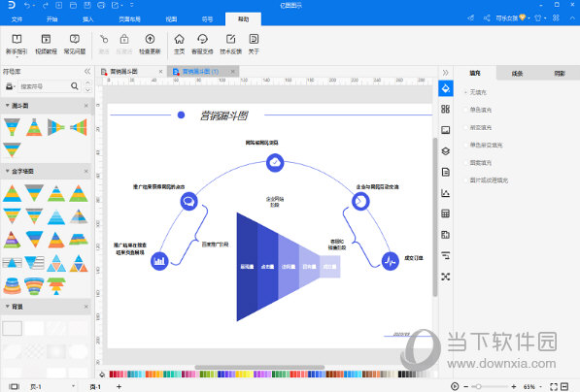Viewport: 580px width, 392px height.
Task: Switch to the 线条 line tab
Action: 517,74
